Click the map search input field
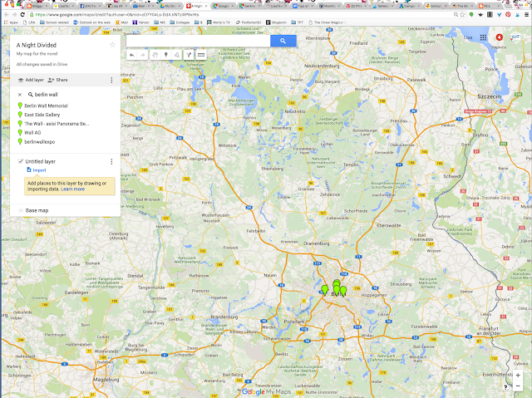Image resolution: width=532 pixels, height=398 pixels. pyautogui.click(x=198, y=41)
